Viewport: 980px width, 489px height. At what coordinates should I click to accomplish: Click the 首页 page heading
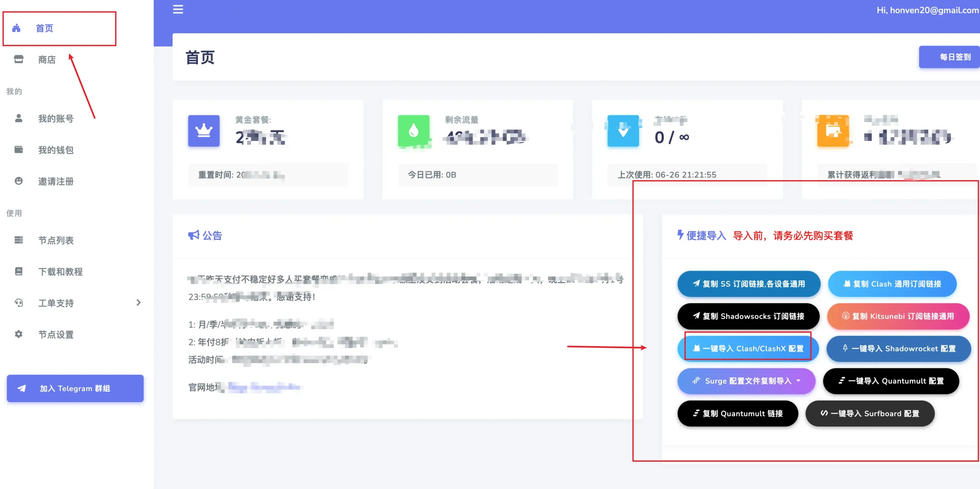point(200,57)
